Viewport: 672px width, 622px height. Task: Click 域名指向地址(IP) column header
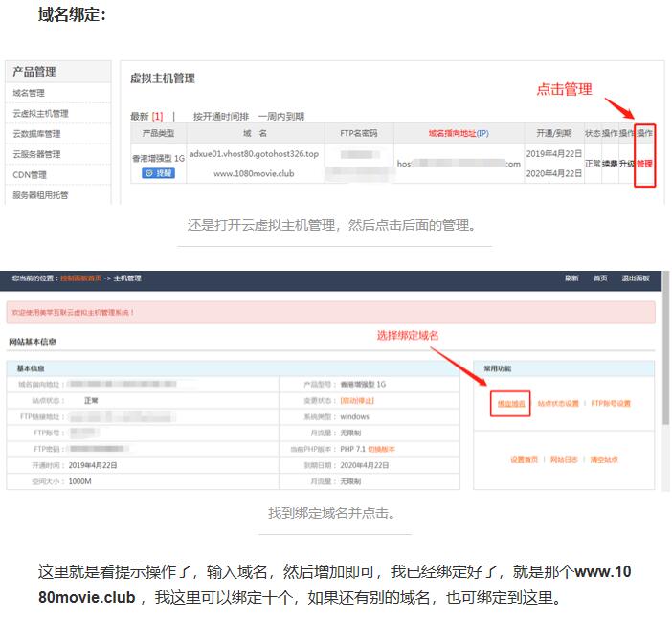tap(459, 133)
